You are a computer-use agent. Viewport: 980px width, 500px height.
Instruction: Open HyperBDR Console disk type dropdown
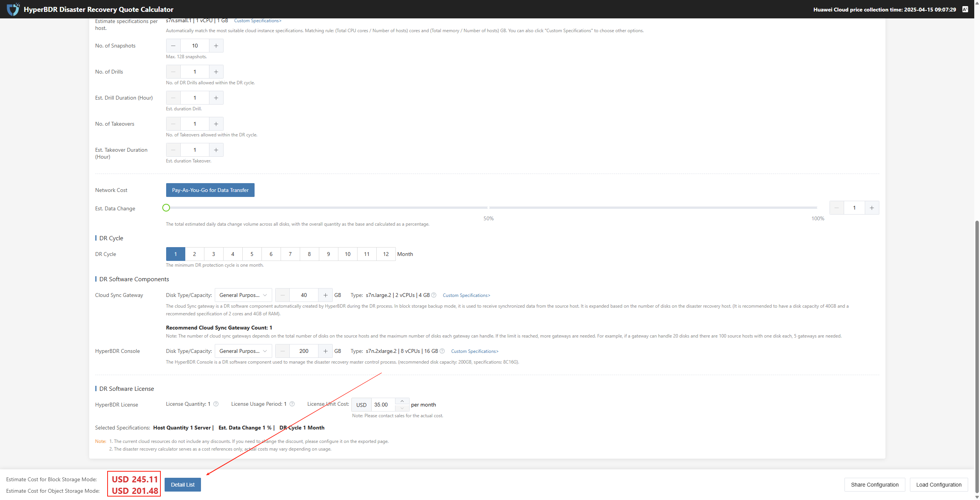[x=243, y=351]
